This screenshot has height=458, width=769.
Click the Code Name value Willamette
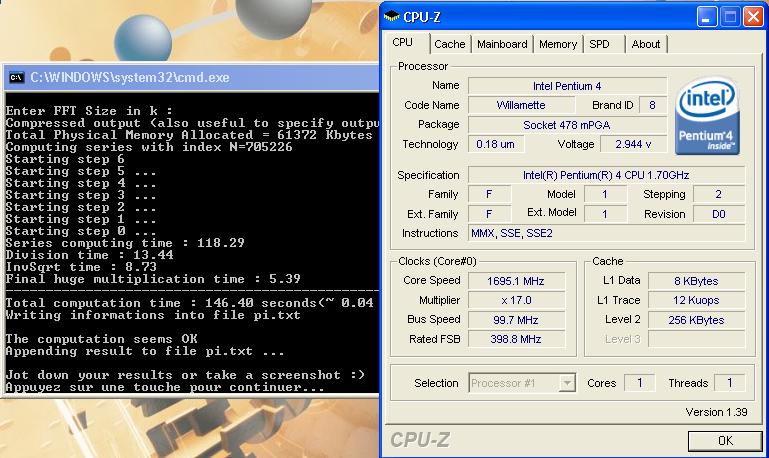521,105
